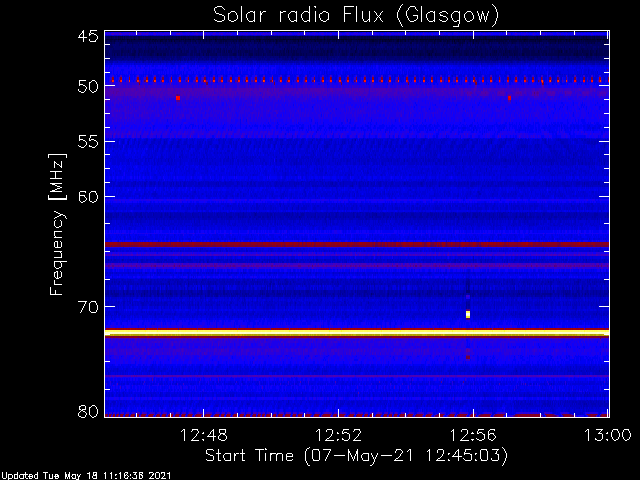Click the 12:48 time tick label
Image resolution: width=640 pixels, height=480 pixels.
point(204,436)
